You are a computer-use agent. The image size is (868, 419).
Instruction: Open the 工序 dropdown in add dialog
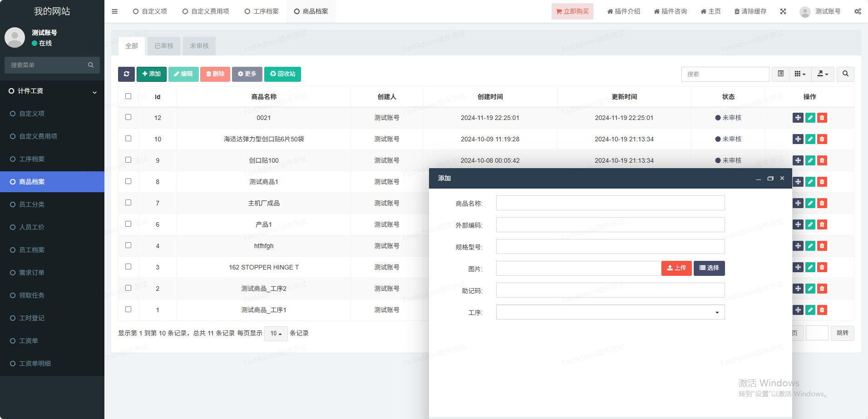click(x=610, y=312)
